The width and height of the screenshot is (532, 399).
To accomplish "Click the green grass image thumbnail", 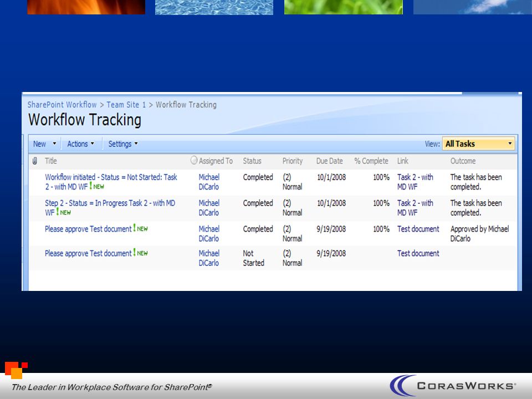I will [x=344, y=7].
